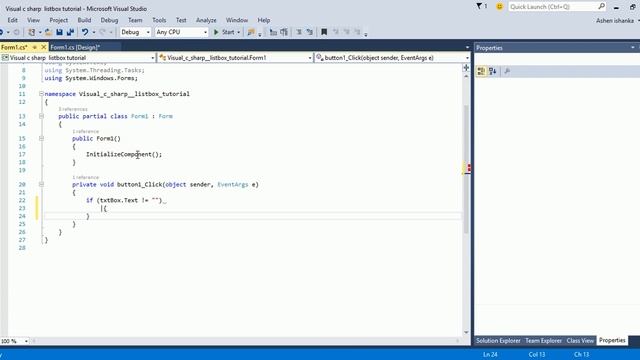Open the notifications flag icon
640x360 pixels.
tap(479, 6)
